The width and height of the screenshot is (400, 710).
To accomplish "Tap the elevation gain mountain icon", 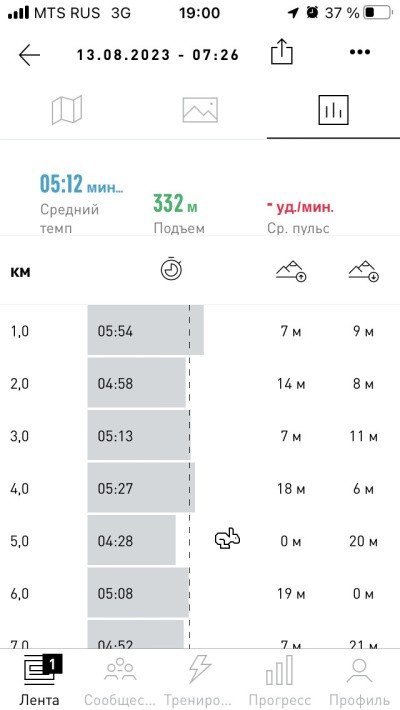I will pos(291,271).
